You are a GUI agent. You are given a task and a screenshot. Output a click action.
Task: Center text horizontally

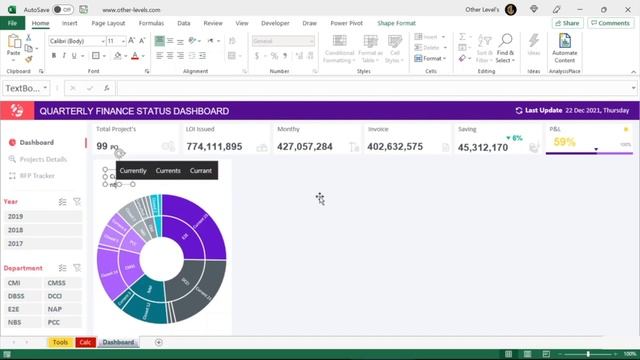(x=170, y=56)
